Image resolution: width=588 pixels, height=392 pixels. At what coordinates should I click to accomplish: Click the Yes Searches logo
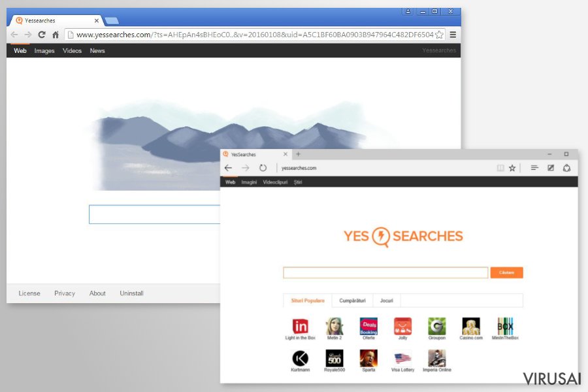coord(403,237)
